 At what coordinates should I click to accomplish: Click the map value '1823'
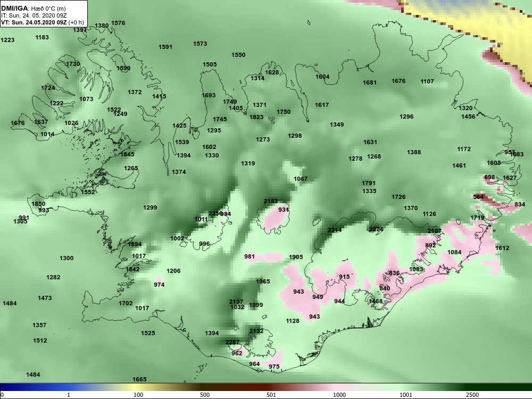pos(256,117)
